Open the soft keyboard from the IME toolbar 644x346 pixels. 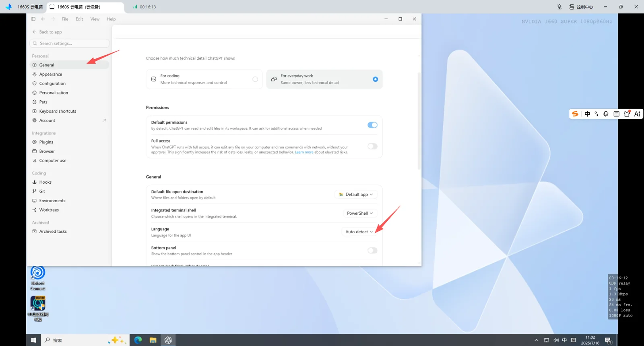point(616,114)
